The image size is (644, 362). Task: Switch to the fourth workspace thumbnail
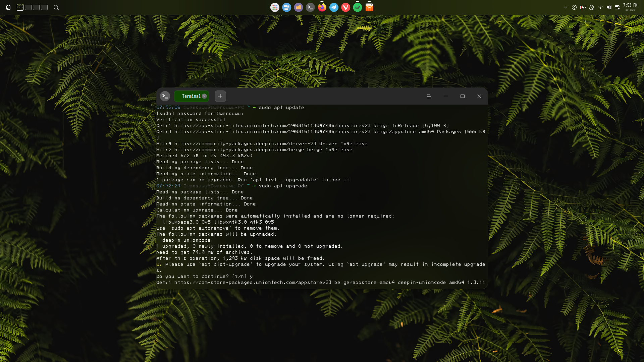point(44,7)
